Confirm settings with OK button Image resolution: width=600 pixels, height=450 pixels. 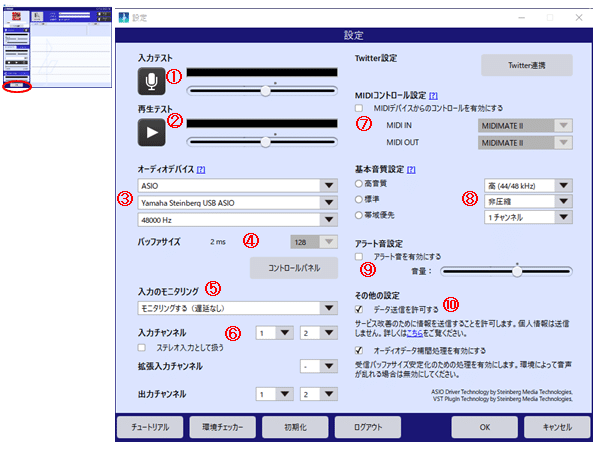tap(485, 427)
